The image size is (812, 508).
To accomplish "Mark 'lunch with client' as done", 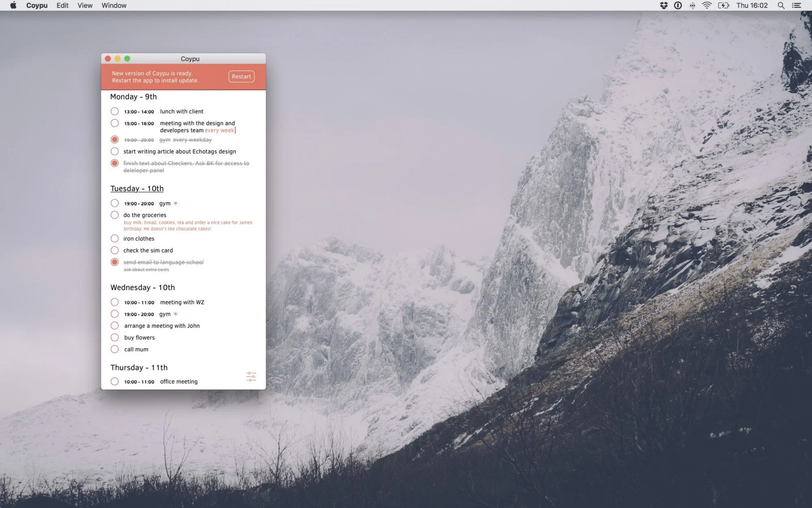I will click(x=114, y=111).
